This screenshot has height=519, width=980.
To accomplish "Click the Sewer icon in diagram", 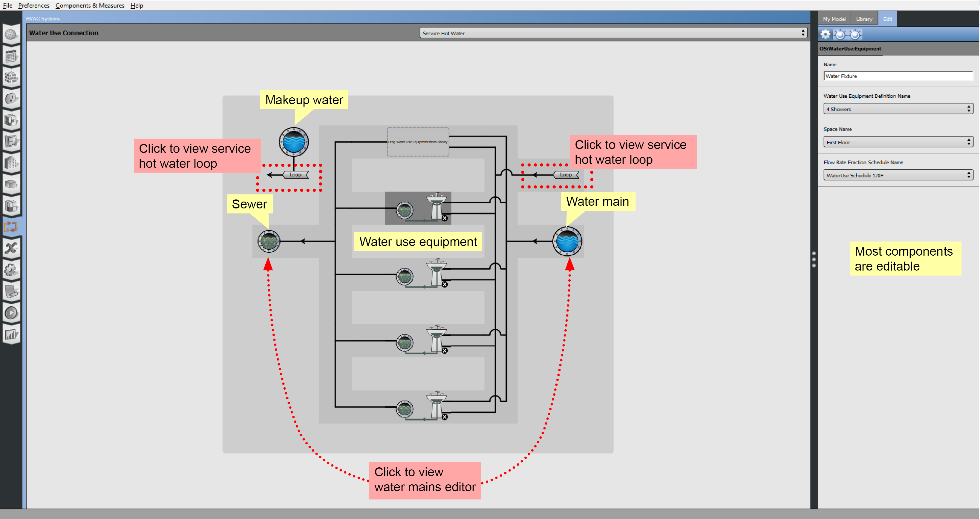I will coord(269,241).
